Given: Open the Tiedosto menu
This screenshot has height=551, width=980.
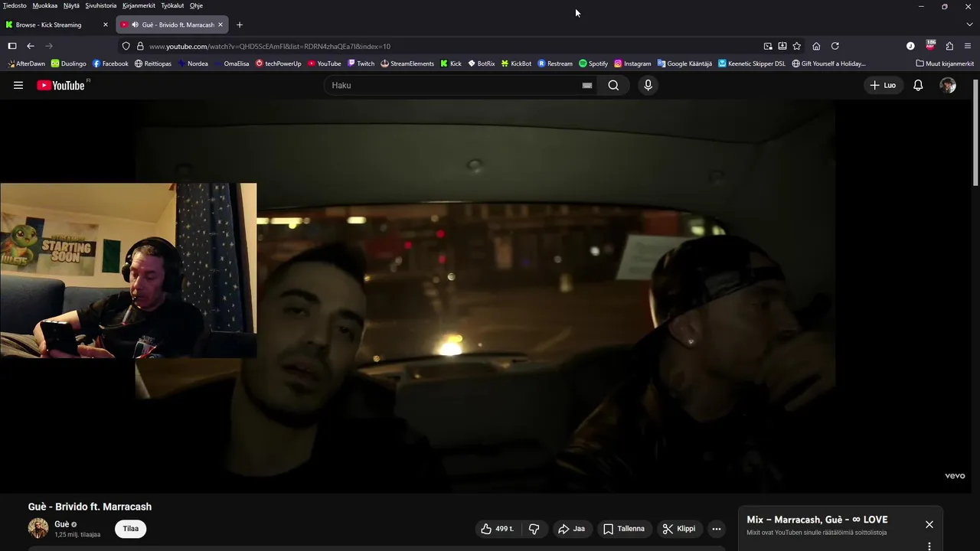Looking at the screenshot, I should coord(15,5).
